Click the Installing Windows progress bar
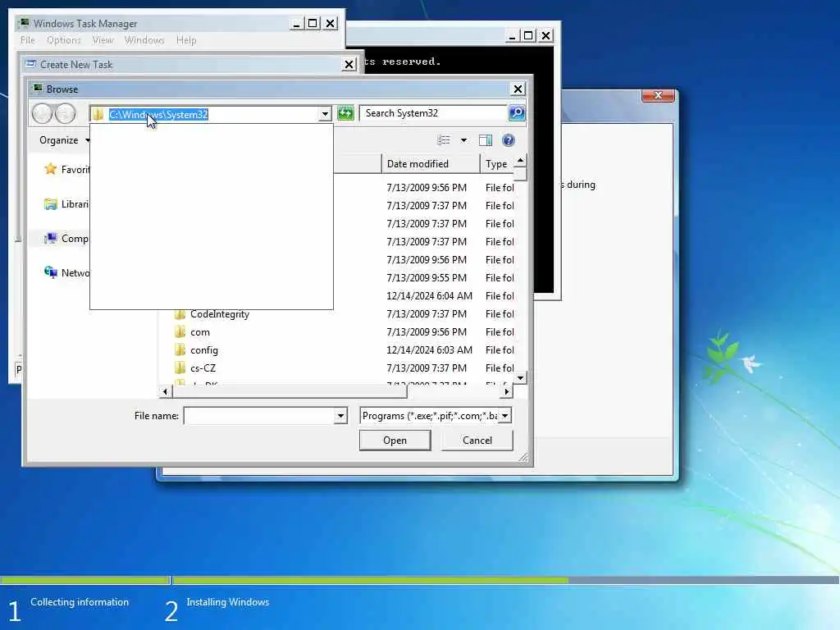The height and width of the screenshot is (630, 840). coord(505,580)
